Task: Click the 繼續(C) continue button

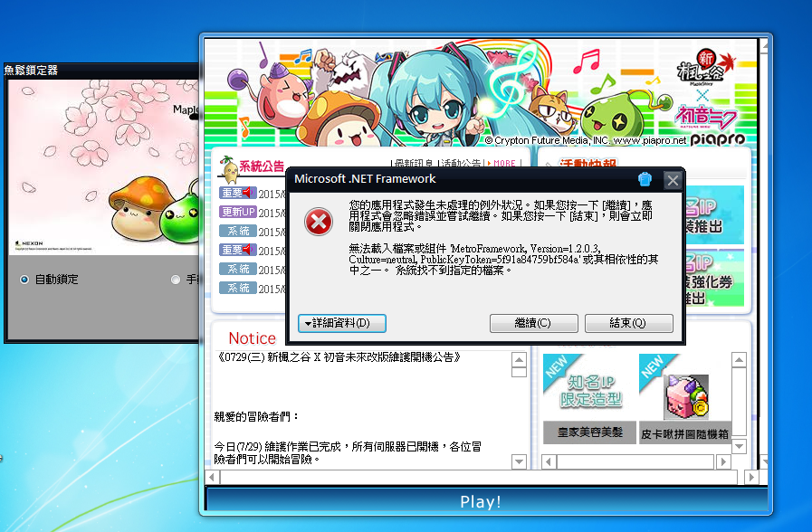Action: [x=533, y=323]
